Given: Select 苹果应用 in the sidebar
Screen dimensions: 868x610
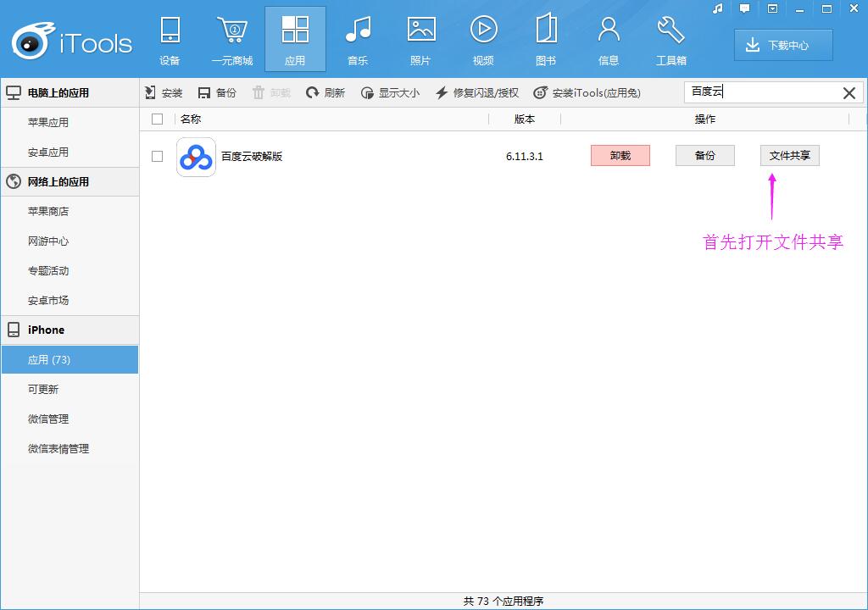Looking at the screenshot, I should 70,122.
